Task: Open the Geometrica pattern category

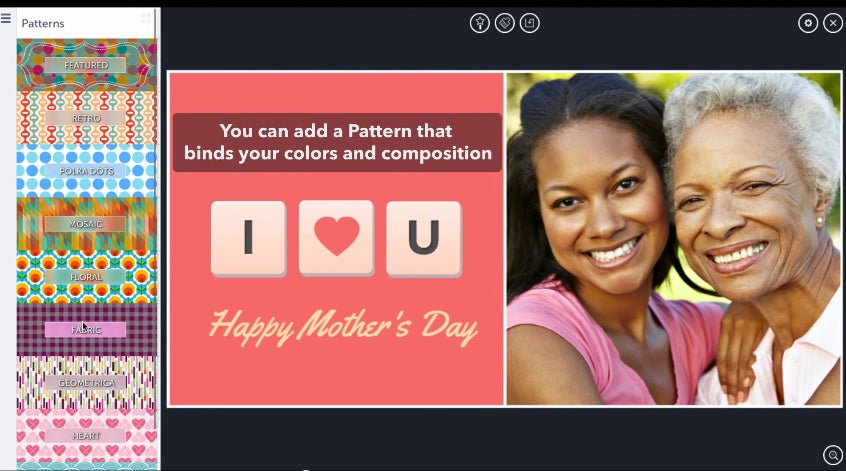Action: point(86,382)
